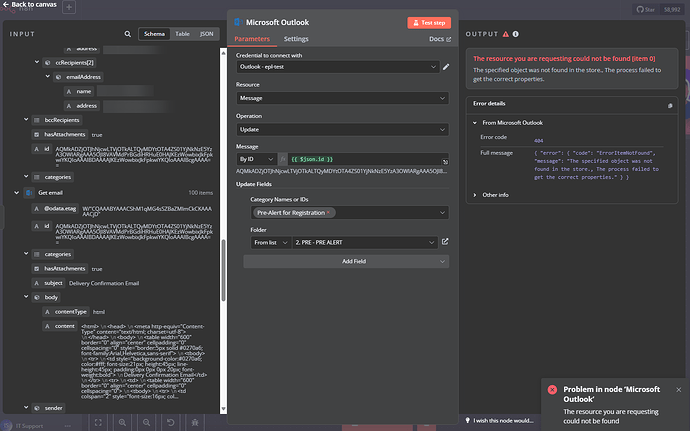This screenshot has width=690, height=431.
Task: Click the lightbulb feedback icon
Action: [x=468, y=420]
